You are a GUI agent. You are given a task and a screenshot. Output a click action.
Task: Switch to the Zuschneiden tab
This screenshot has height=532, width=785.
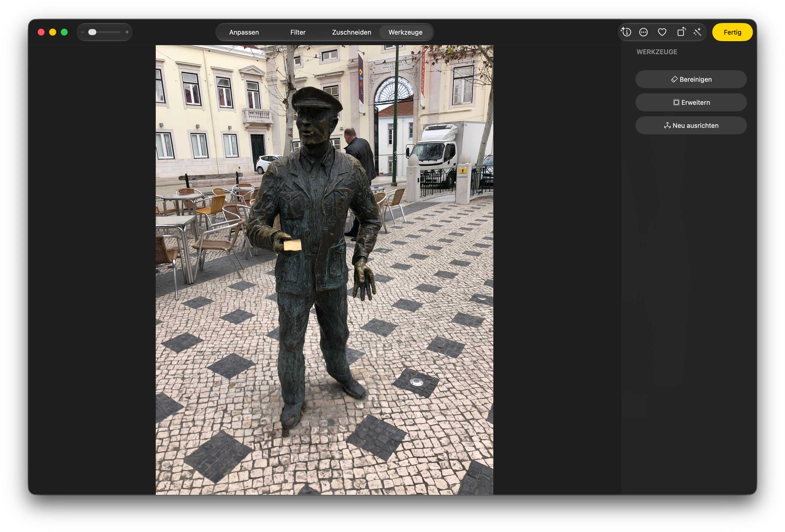351,32
